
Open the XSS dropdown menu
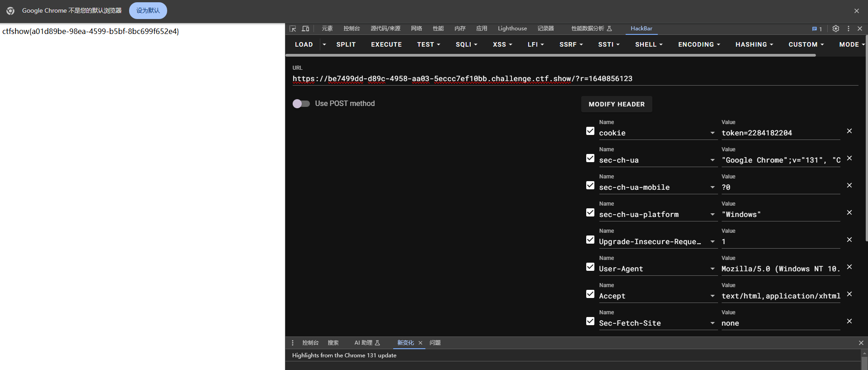502,44
